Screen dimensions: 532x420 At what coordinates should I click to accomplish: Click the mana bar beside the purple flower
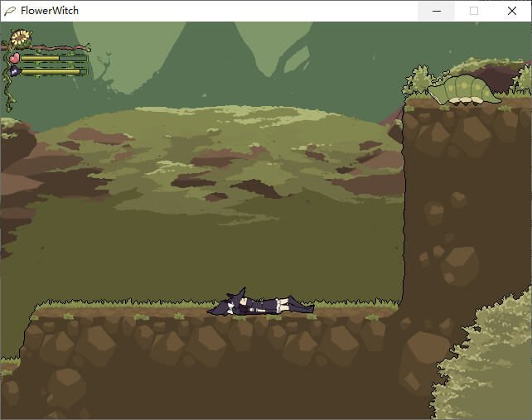tap(51, 72)
